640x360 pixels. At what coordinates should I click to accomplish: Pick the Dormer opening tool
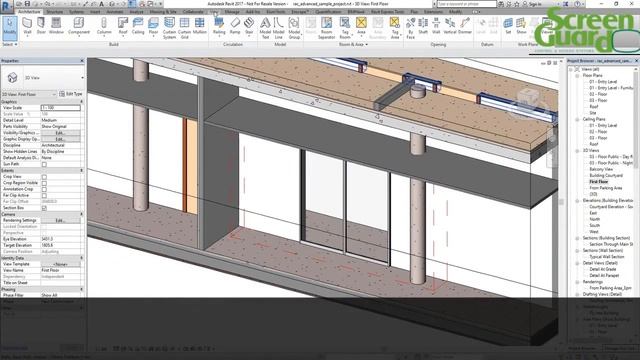(x=465, y=26)
